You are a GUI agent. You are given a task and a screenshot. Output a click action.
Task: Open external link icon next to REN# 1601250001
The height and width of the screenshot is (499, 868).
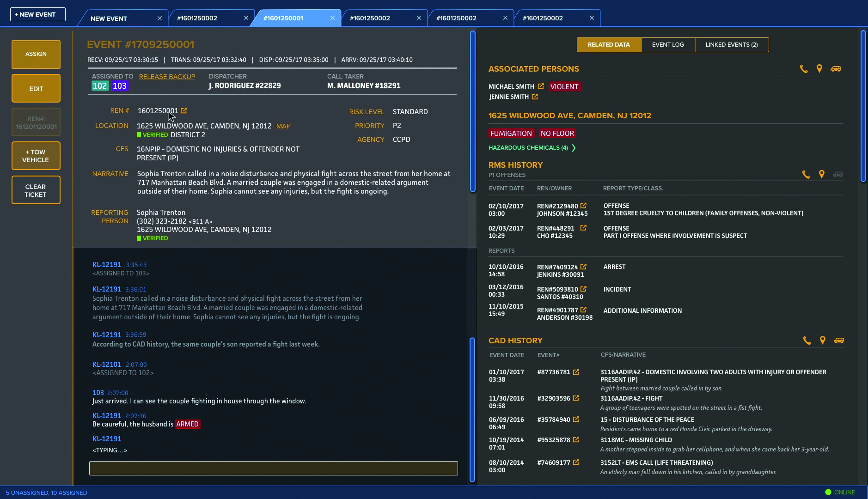click(184, 111)
